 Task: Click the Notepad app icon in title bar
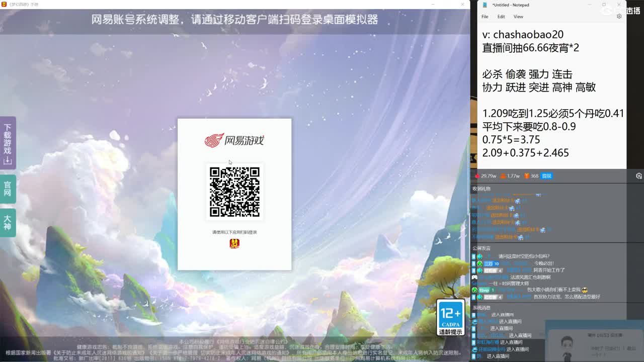click(x=485, y=5)
